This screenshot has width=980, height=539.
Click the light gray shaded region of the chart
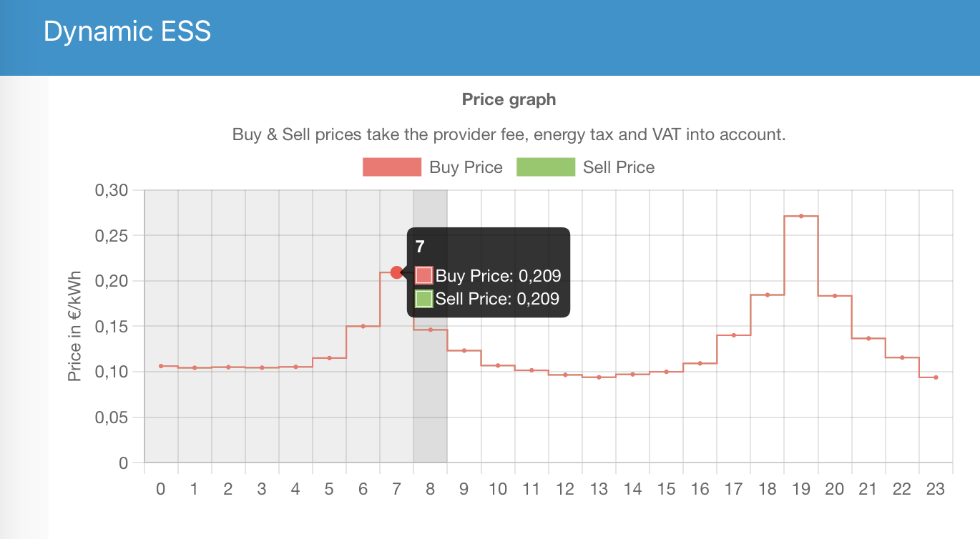coord(250,429)
